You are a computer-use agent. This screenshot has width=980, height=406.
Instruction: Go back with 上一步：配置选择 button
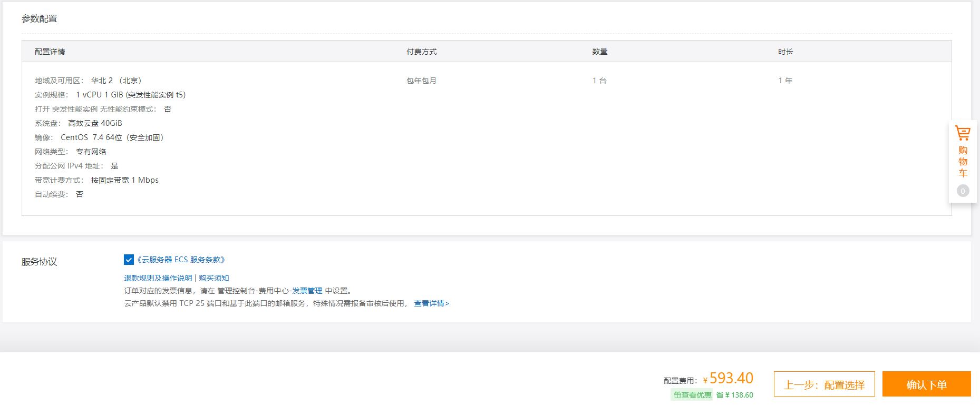[824, 384]
